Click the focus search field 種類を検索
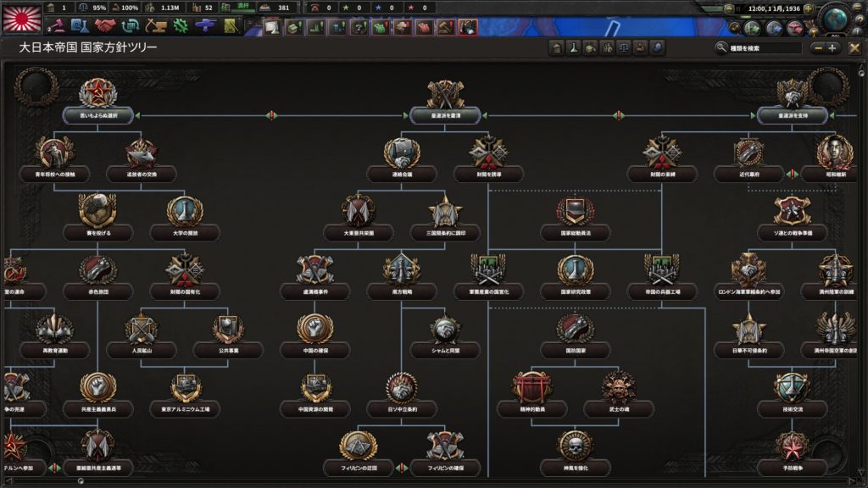Viewport: 868px width, 488px height. [765, 48]
